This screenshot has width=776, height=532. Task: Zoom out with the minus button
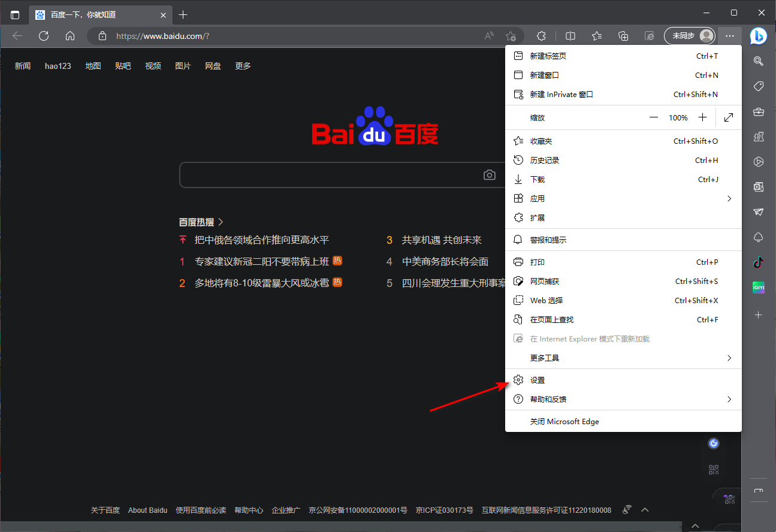click(x=653, y=117)
